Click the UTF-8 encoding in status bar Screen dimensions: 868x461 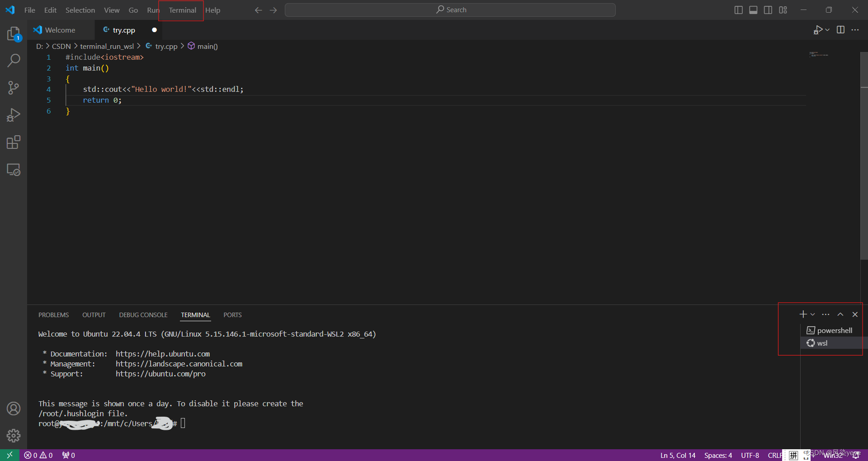pos(750,455)
